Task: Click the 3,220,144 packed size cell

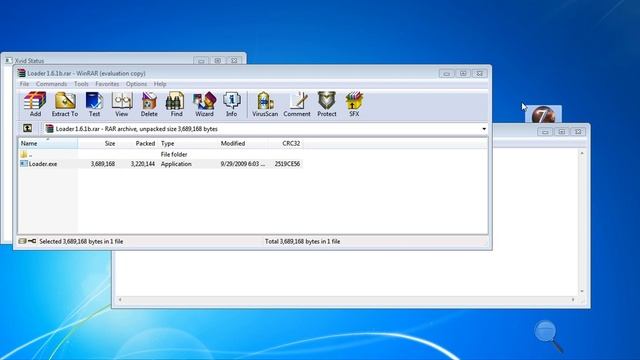Action: pos(143,164)
